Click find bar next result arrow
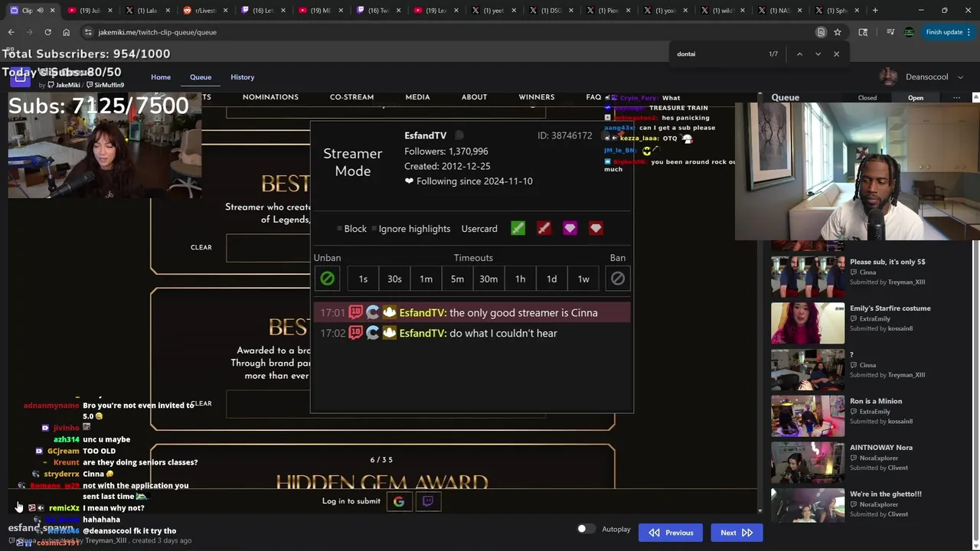 818,54
